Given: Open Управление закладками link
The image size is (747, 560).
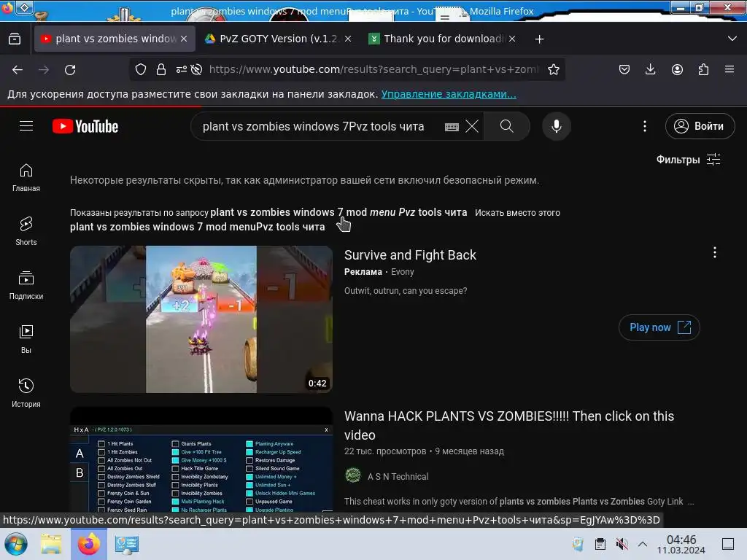Looking at the screenshot, I should (449, 94).
